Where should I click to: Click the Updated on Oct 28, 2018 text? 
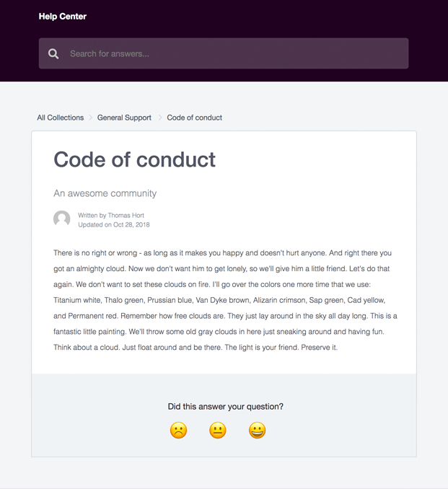click(x=114, y=224)
